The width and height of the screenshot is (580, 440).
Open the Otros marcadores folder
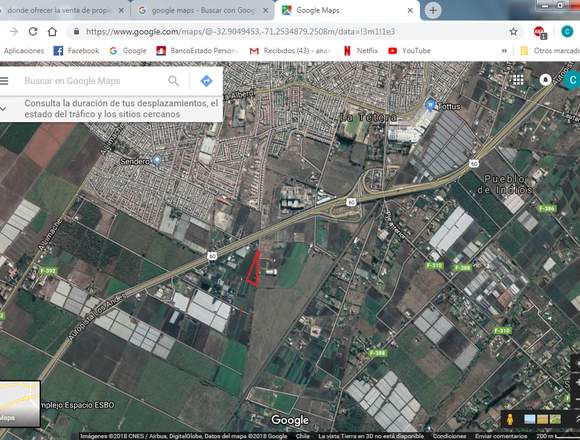550,51
